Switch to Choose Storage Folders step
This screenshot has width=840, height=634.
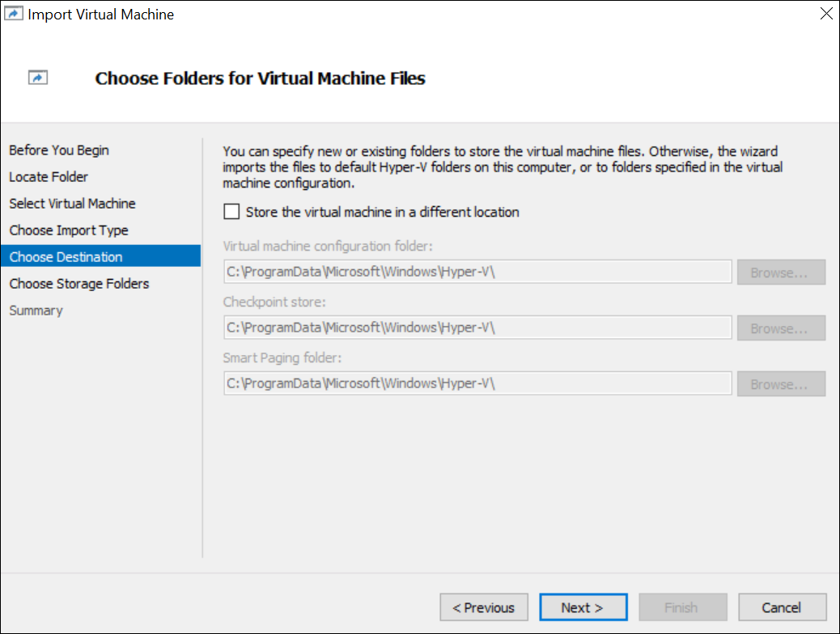[x=79, y=284]
